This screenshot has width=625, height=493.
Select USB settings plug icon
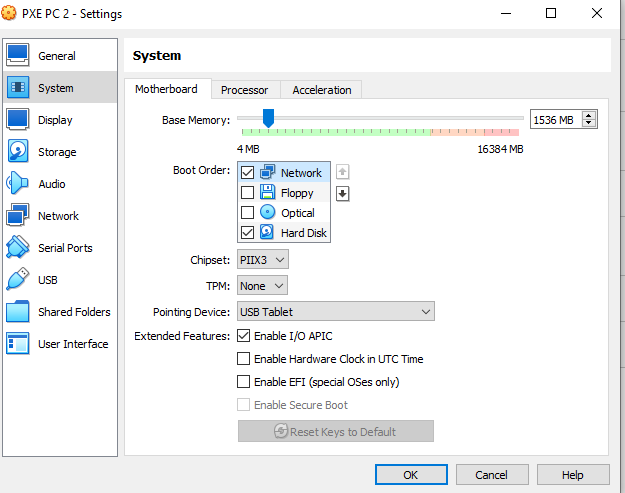tap(18, 280)
